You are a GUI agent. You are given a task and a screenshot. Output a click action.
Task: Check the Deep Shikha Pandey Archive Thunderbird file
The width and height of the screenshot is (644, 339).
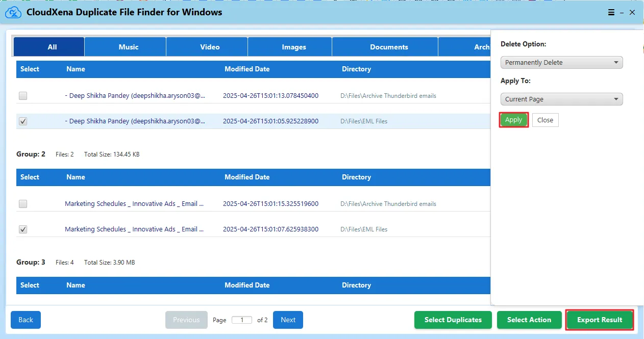pyautogui.click(x=23, y=96)
